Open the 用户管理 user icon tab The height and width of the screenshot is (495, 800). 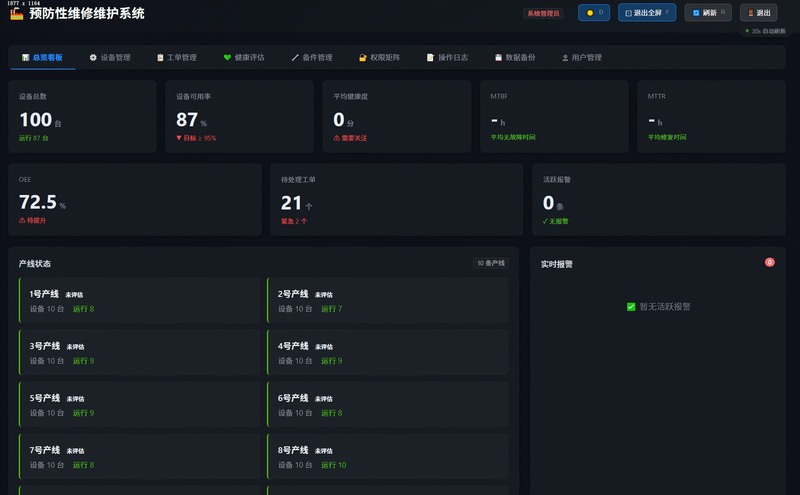click(582, 58)
